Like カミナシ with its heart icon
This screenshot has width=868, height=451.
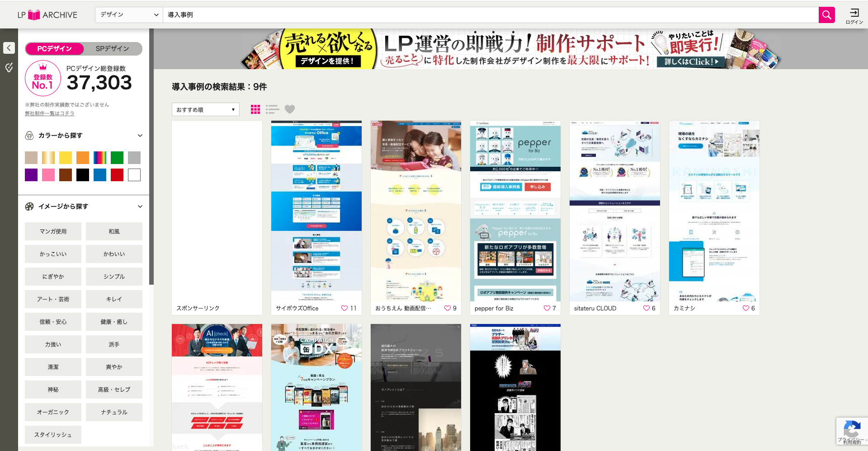[746, 308]
